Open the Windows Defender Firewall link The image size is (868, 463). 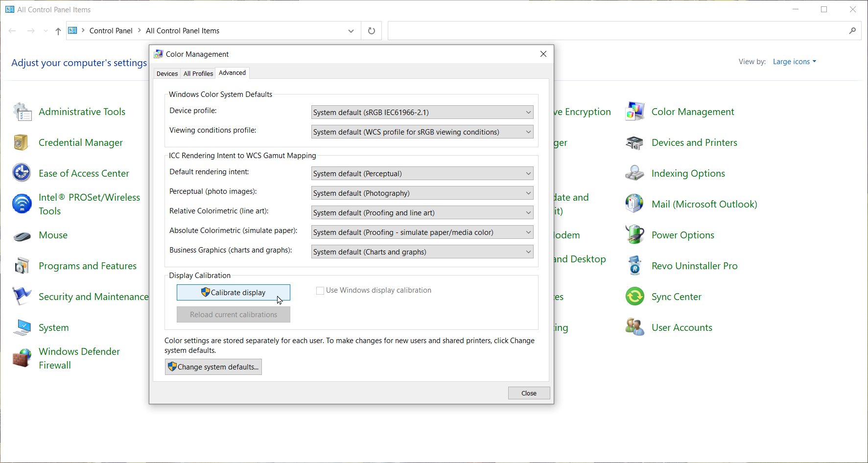79,358
